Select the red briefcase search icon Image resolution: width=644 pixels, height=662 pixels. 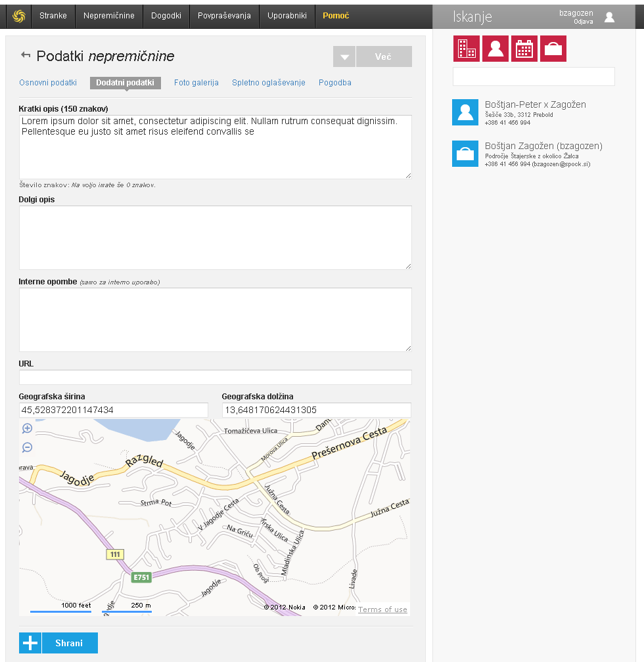point(553,49)
